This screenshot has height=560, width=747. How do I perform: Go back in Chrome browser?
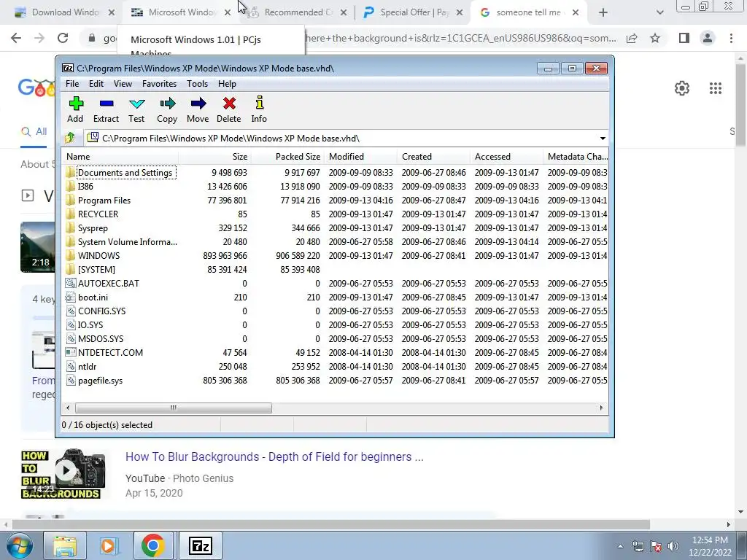pyautogui.click(x=16, y=38)
